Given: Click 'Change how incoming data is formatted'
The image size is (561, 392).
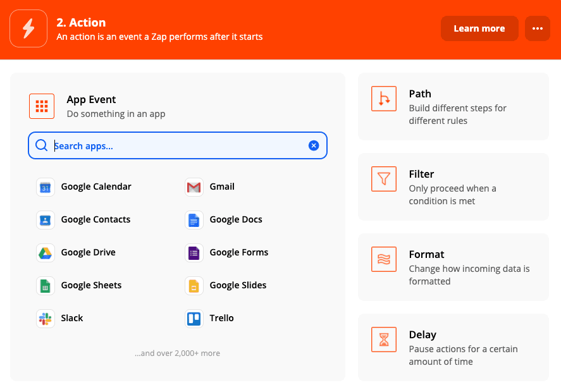Looking at the screenshot, I should pos(469,275).
